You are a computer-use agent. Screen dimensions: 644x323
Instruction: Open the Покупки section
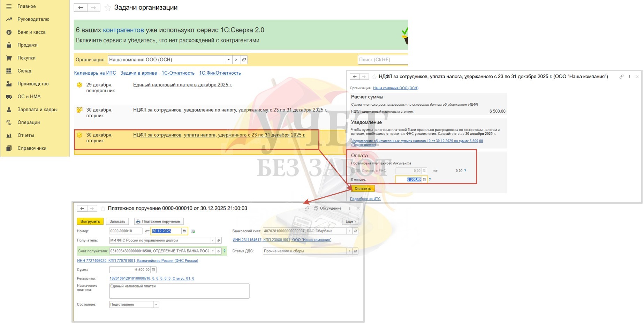coord(26,58)
